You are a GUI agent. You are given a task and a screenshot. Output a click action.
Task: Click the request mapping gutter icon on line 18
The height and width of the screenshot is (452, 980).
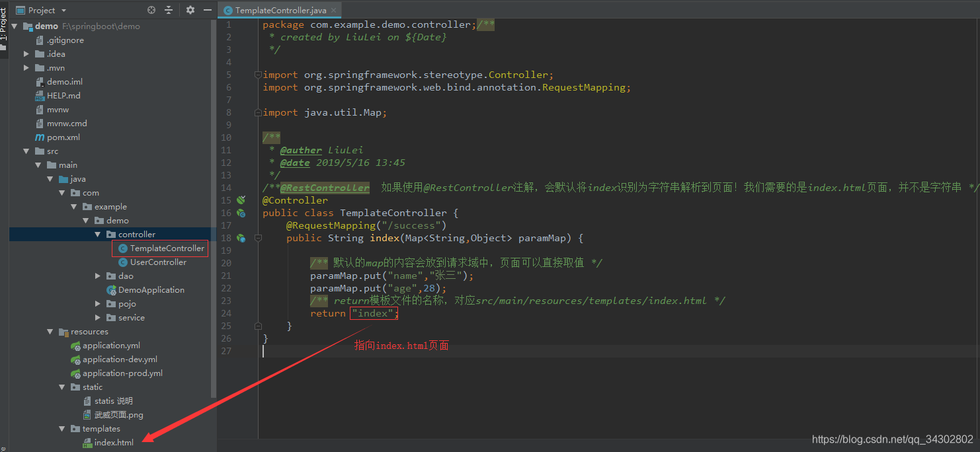[x=241, y=238]
